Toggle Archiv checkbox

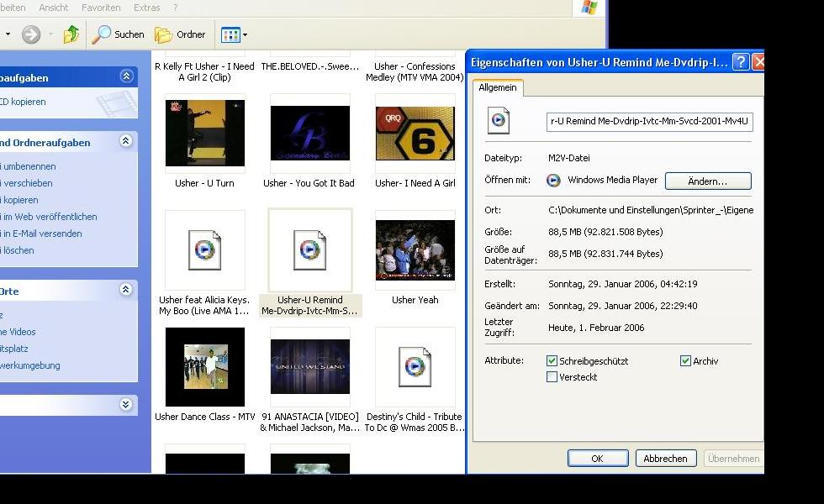tap(685, 360)
